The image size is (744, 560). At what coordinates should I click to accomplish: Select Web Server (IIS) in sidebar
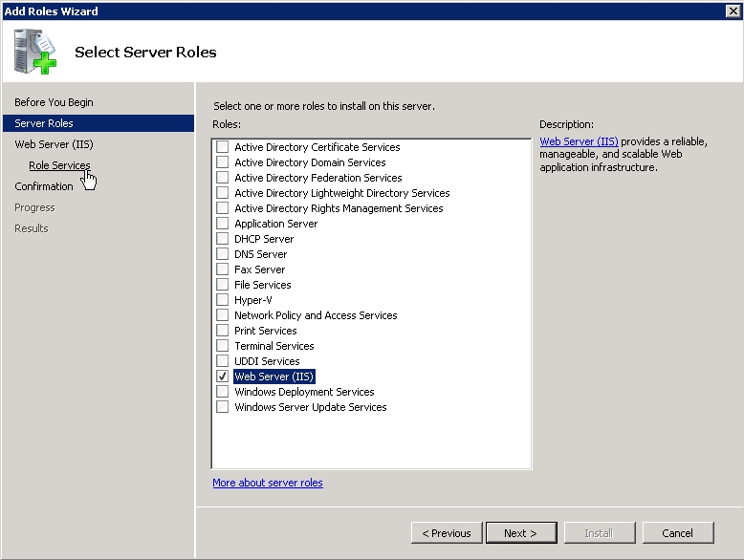tap(54, 144)
